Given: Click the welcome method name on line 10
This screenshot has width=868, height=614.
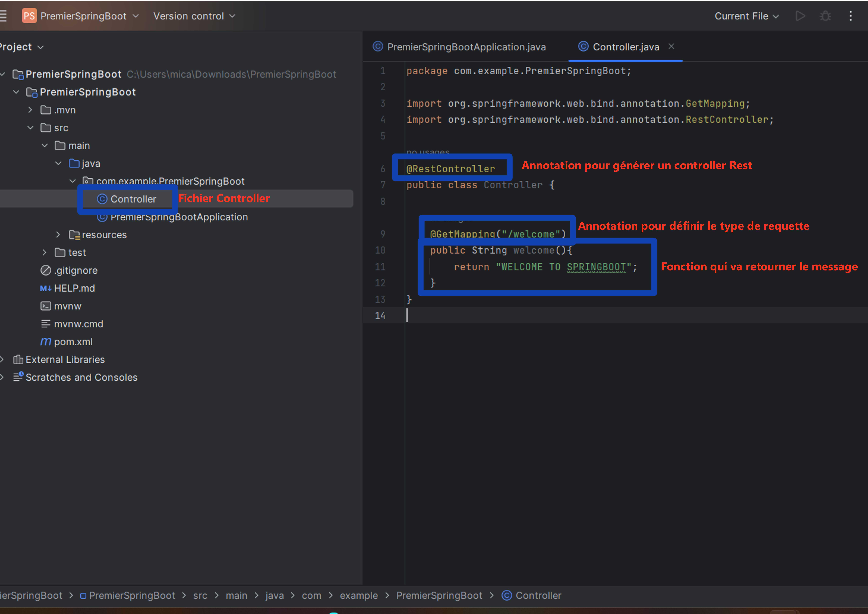Looking at the screenshot, I should point(534,251).
